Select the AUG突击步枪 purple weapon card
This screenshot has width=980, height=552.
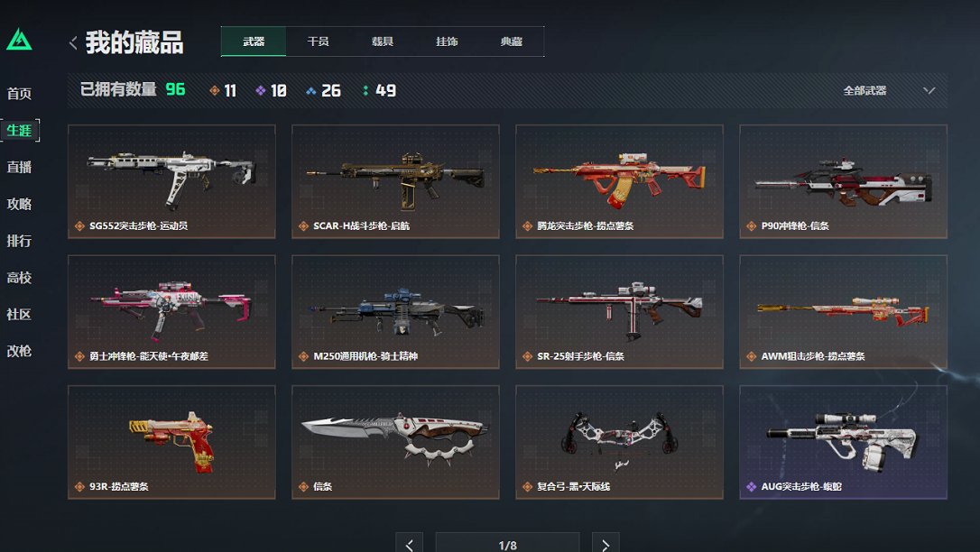click(x=843, y=441)
